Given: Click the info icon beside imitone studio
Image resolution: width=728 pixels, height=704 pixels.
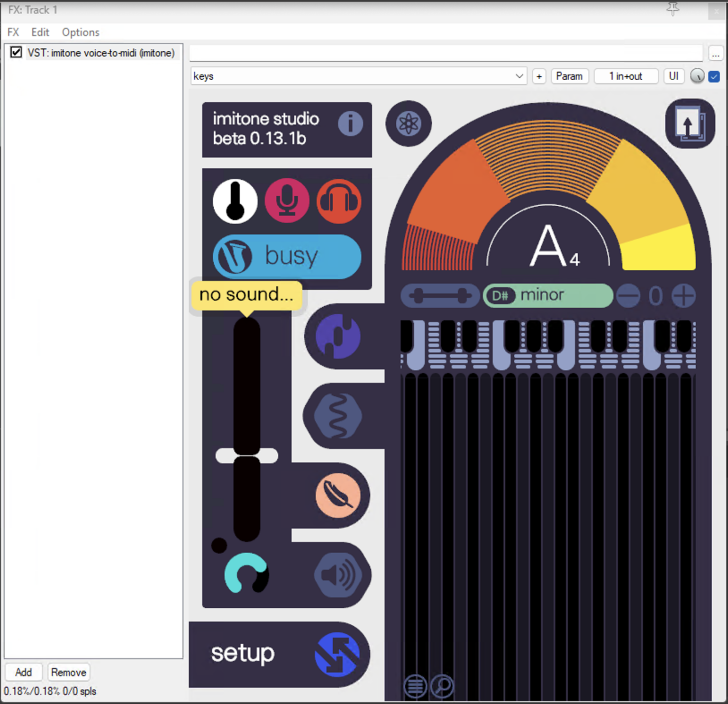Looking at the screenshot, I should pos(350,124).
